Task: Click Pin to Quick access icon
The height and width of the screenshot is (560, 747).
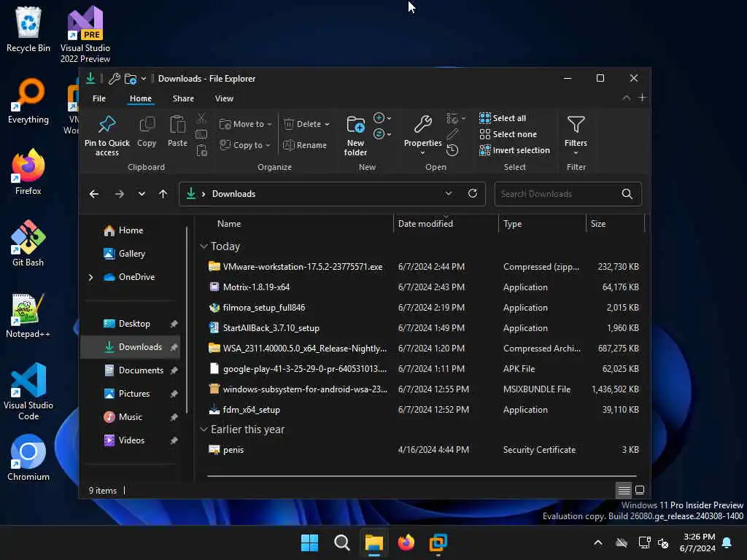Action: [107, 124]
